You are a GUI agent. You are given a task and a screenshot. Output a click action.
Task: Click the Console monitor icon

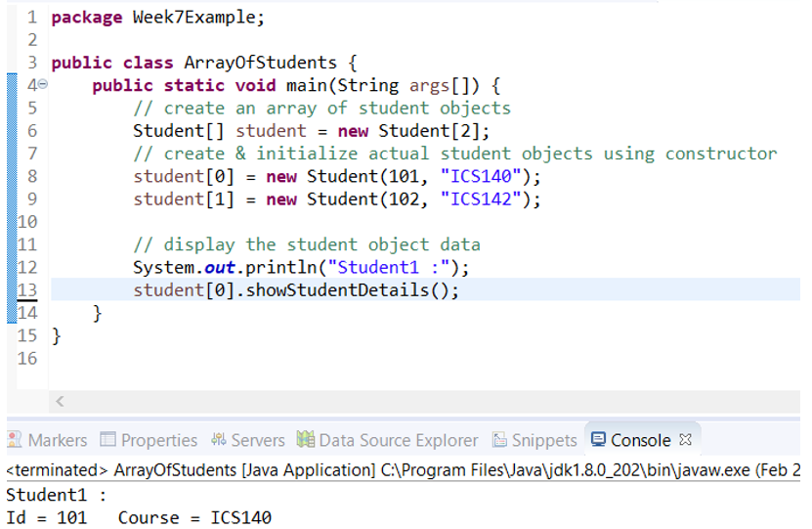(598, 439)
